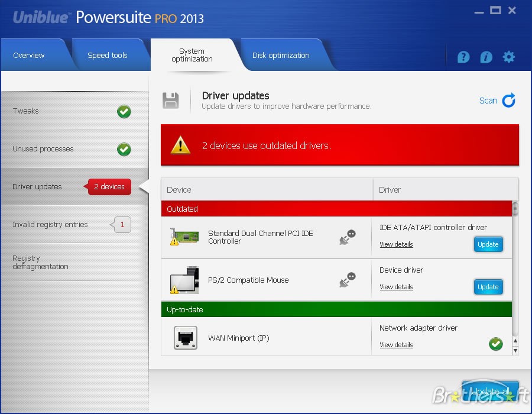This screenshot has width=532, height=414.
Task: Click the Scan refresh arrow icon
Action: point(508,101)
